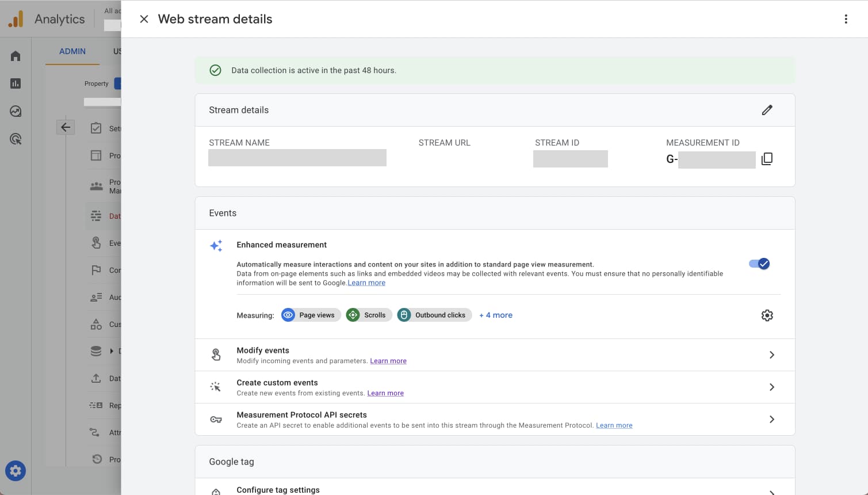Screen dimensions: 868x495
Task: Open Explore from the sidebar
Action: 16,111
